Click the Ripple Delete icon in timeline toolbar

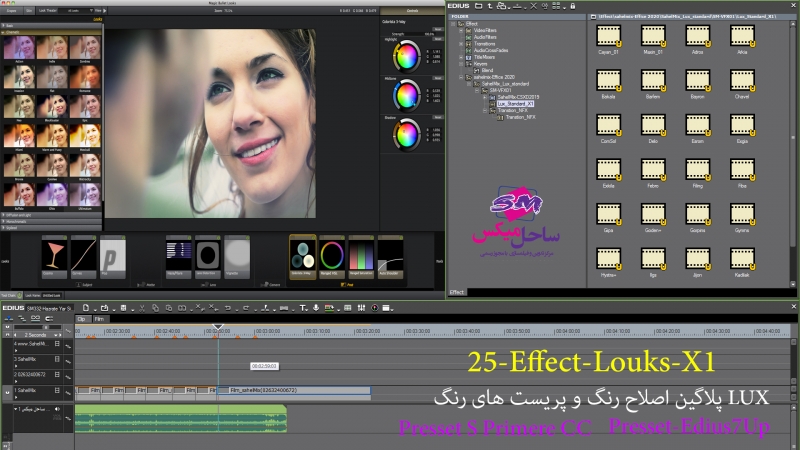pyautogui.click(x=212, y=308)
